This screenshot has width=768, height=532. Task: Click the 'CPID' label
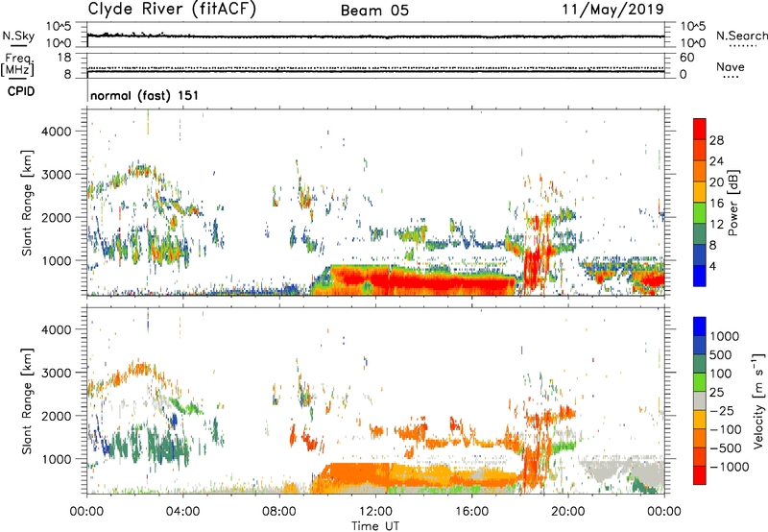point(21,91)
